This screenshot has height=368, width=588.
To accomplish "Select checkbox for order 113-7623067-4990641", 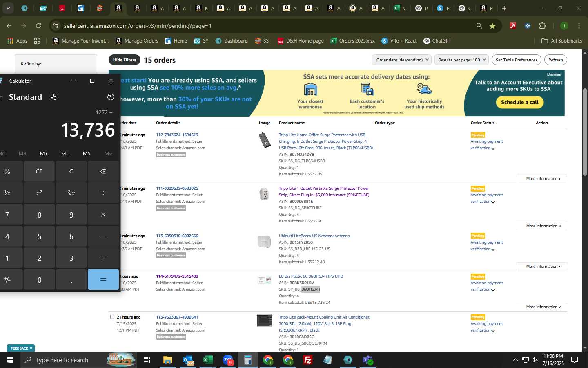I will tap(112, 317).
